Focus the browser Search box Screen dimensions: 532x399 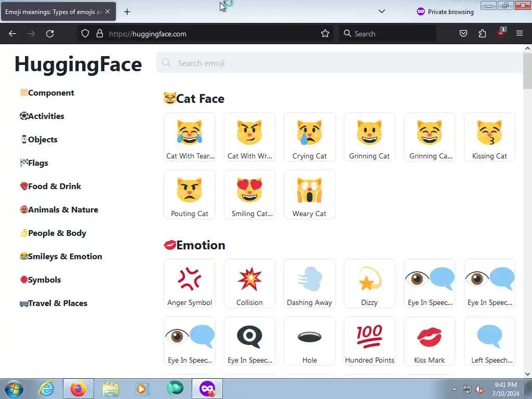point(388,34)
